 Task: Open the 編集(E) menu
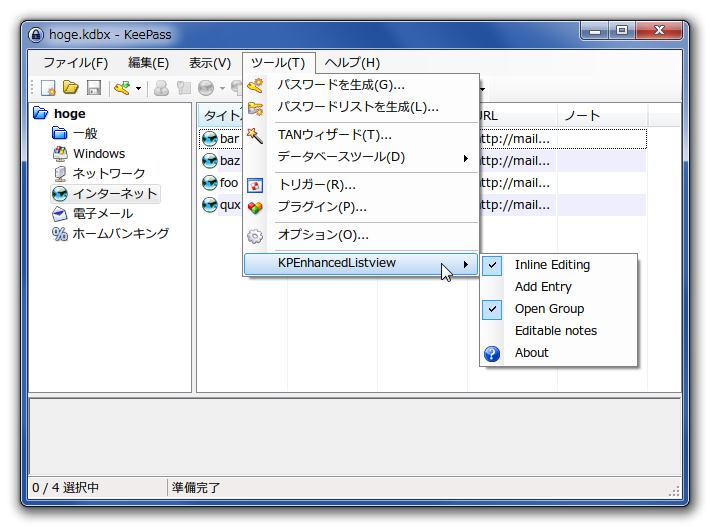pos(149,62)
